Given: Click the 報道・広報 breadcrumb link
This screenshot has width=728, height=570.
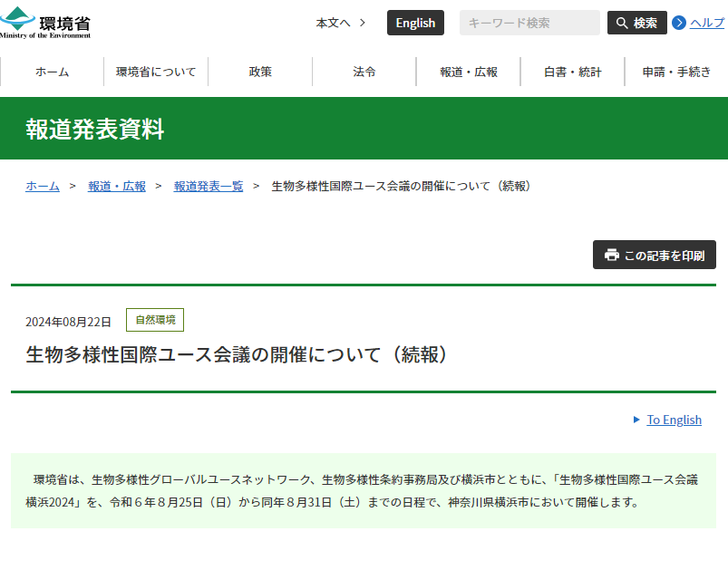Looking at the screenshot, I should (x=116, y=186).
